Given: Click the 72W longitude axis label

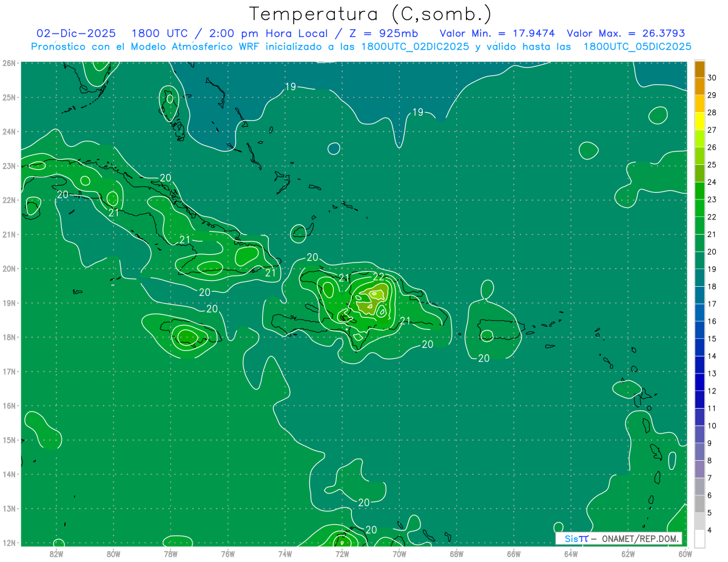Looking at the screenshot, I should click(342, 554).
